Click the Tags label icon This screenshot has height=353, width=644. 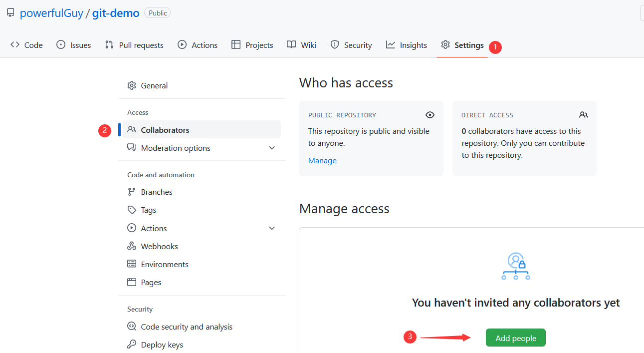pos(132,210)
